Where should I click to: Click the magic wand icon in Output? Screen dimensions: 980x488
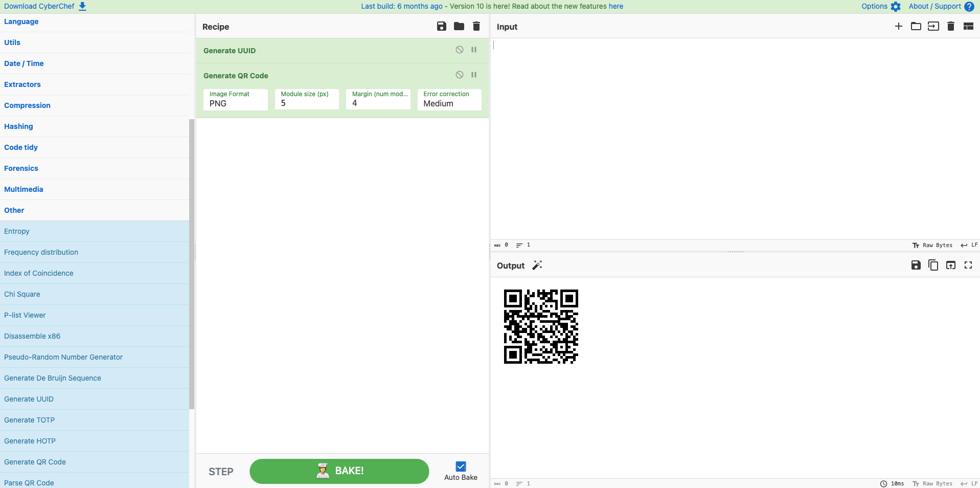pos(537,265)
